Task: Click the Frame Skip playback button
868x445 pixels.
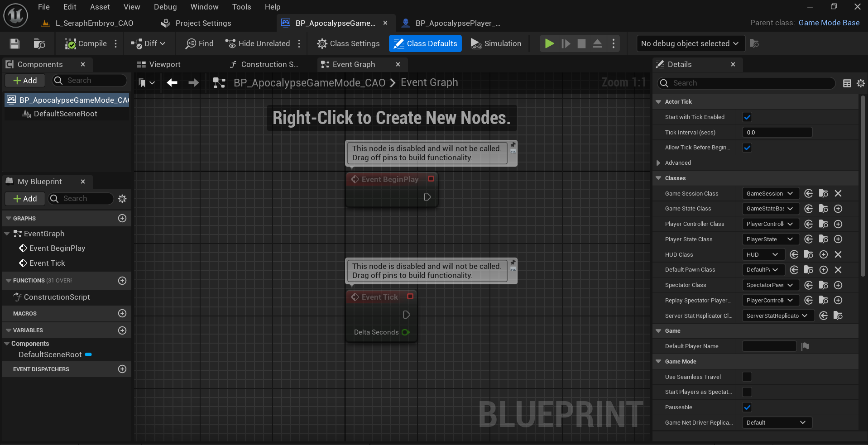Action: [566, 43]
